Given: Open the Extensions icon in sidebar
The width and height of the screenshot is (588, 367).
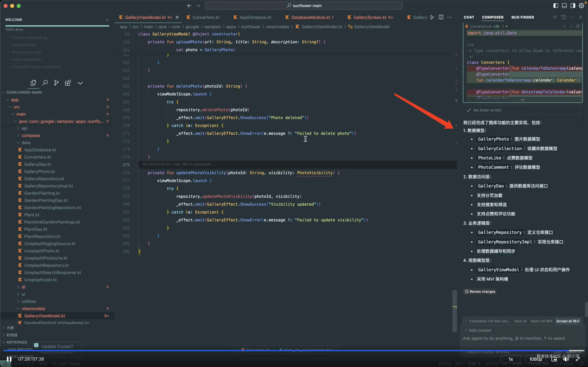Looking at the screenshot, I should [68, 83].
